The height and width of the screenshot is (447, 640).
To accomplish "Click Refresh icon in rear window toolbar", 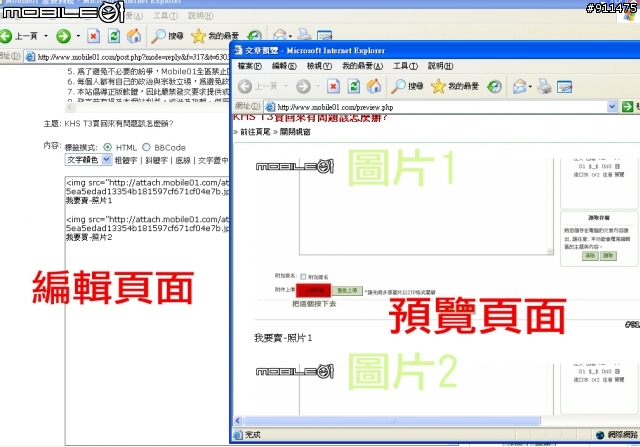I will tap(114, 36).
